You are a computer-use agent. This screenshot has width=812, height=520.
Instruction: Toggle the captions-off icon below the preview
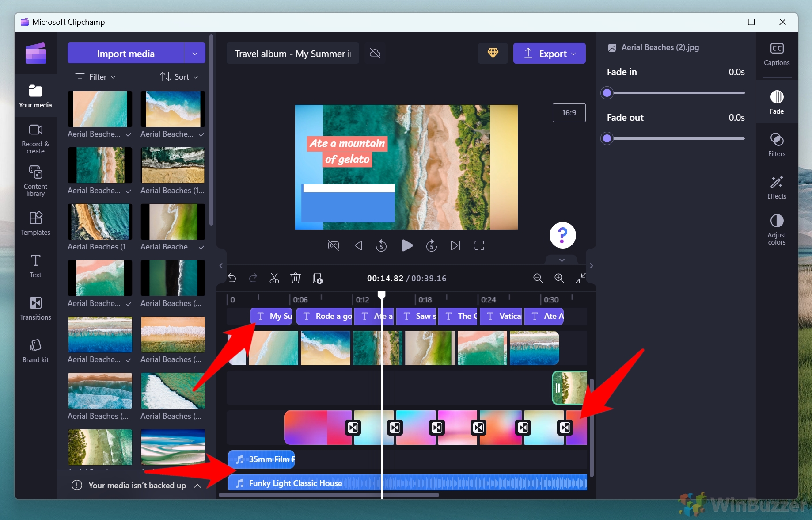pos(334,245)
